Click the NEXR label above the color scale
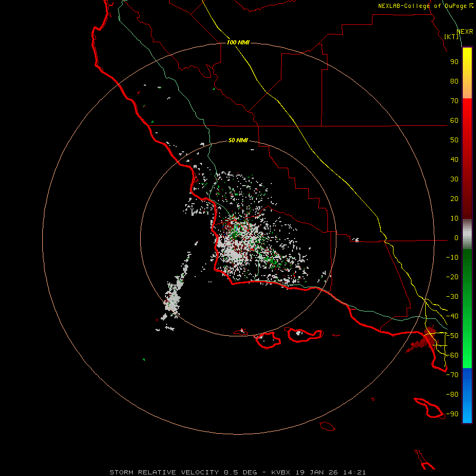This screenshot has height=476, width=476. 465,32
